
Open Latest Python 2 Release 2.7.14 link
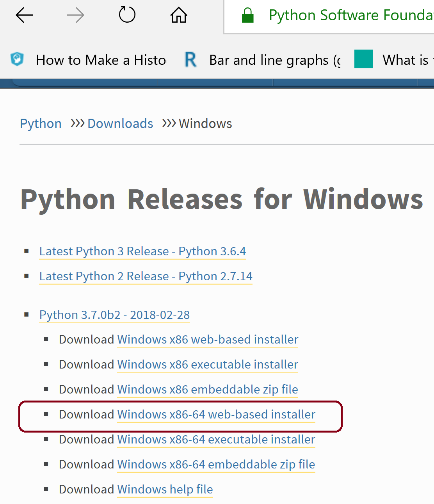click(x=146, y=276)
